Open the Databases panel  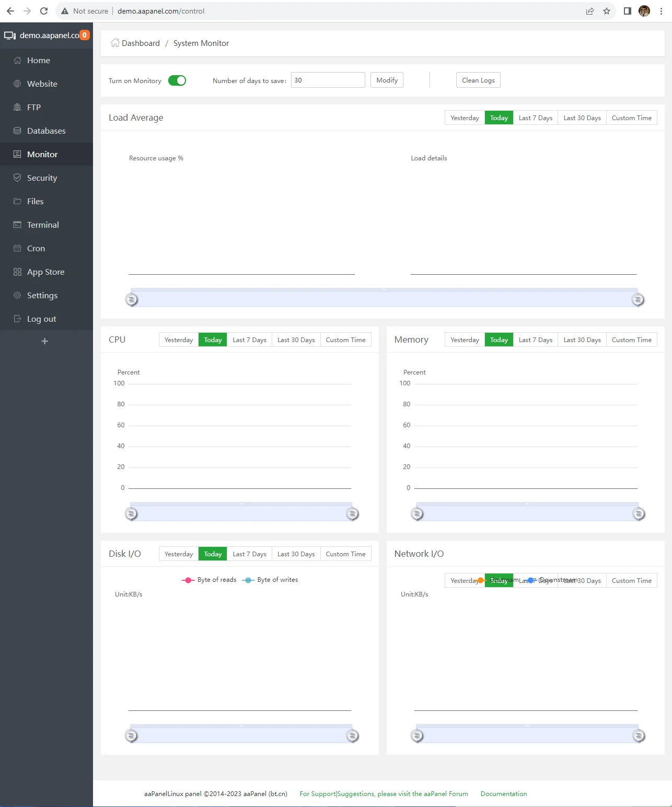[45, 131]
